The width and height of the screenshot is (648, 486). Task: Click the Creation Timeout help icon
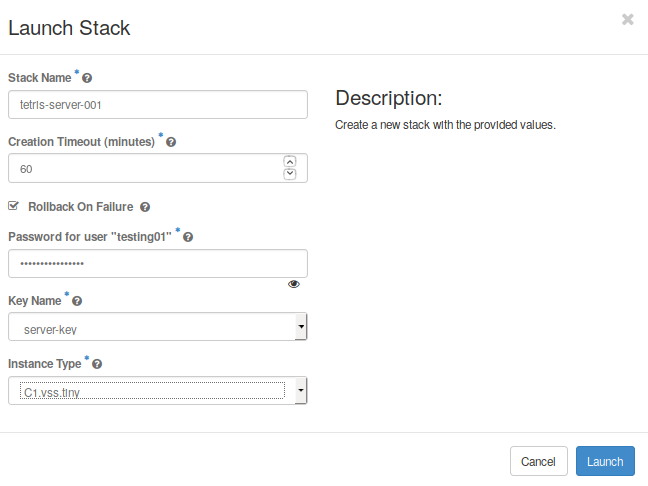171,143
